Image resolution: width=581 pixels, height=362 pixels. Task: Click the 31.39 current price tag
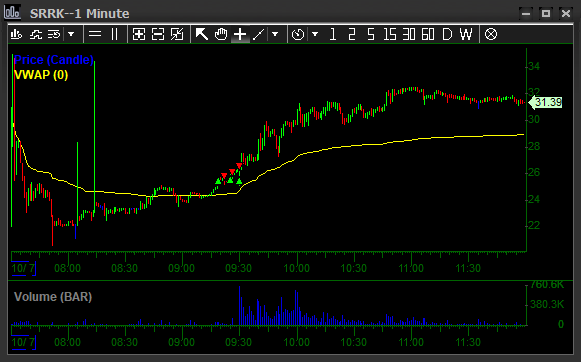(x=545, y=102)
